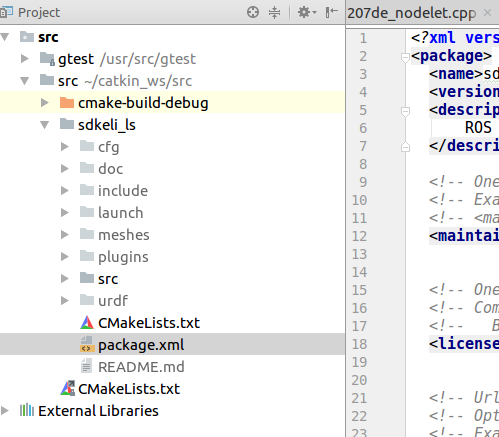This screenshot has width=499, height=437.
Task: Toggle fold marker at description opening tag
Action: (x=405, y=111)
